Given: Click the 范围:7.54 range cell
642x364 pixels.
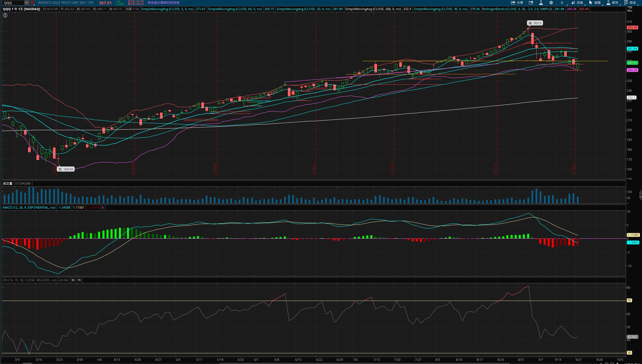Looking at the screenshot, I should pos(132,9).
